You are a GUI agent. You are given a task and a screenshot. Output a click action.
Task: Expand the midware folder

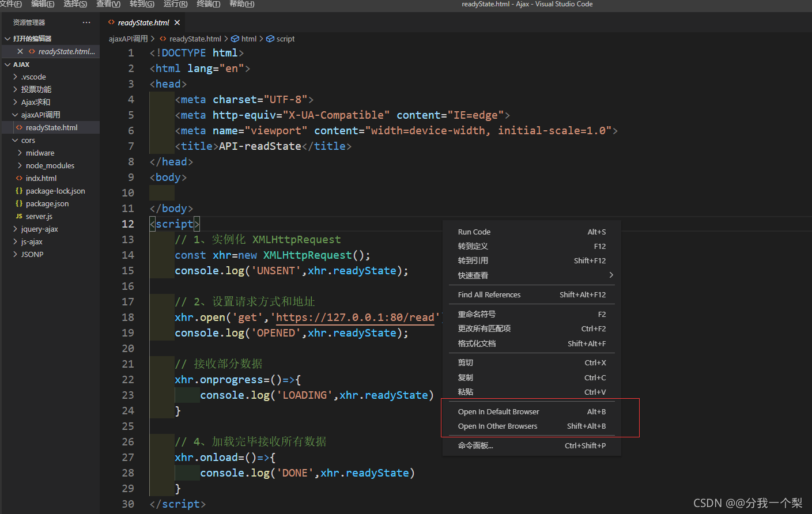[x=20, y=153]
